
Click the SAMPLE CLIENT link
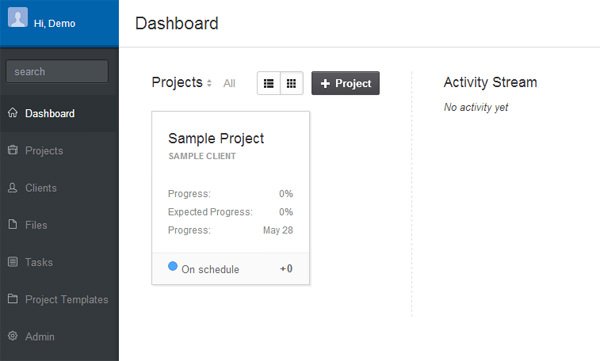202,156
